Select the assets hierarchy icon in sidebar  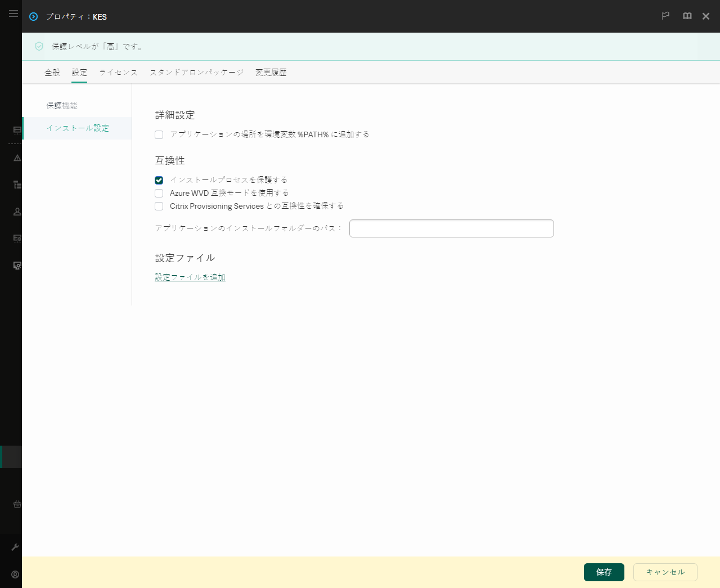(x=16, y=185)
